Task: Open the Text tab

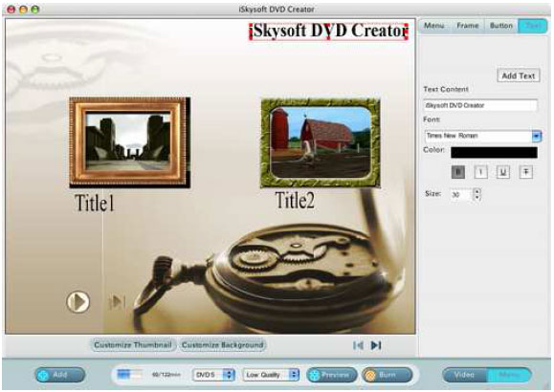Action: 532,26
